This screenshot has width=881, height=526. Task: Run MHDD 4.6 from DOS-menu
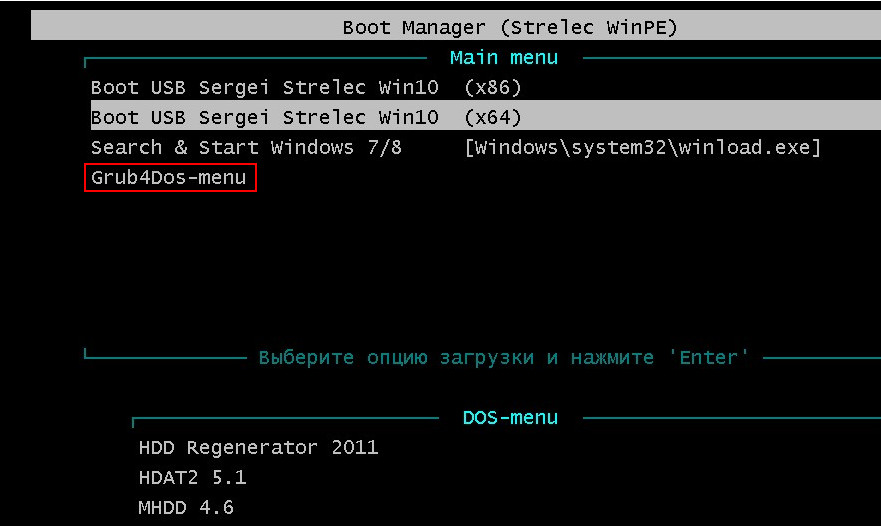point(186,507)
